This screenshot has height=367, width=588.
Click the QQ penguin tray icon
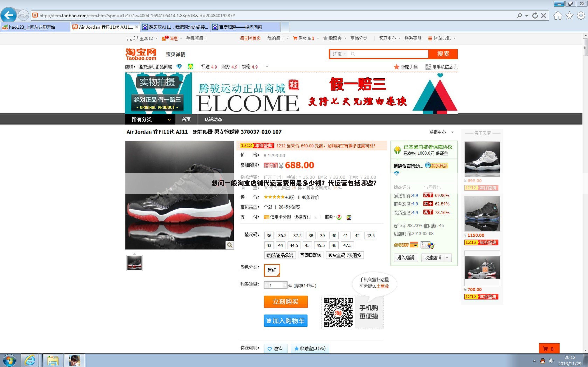[542, 361]
